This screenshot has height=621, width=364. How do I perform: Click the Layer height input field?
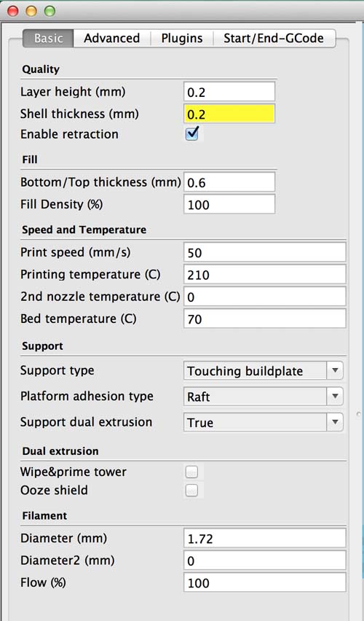(x=229, y=92)
